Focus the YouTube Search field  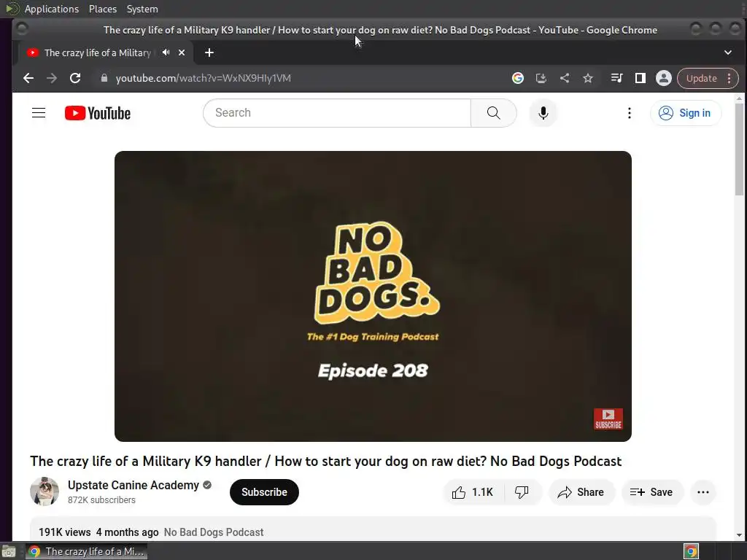pyautogui.click(x=337, y=113)
